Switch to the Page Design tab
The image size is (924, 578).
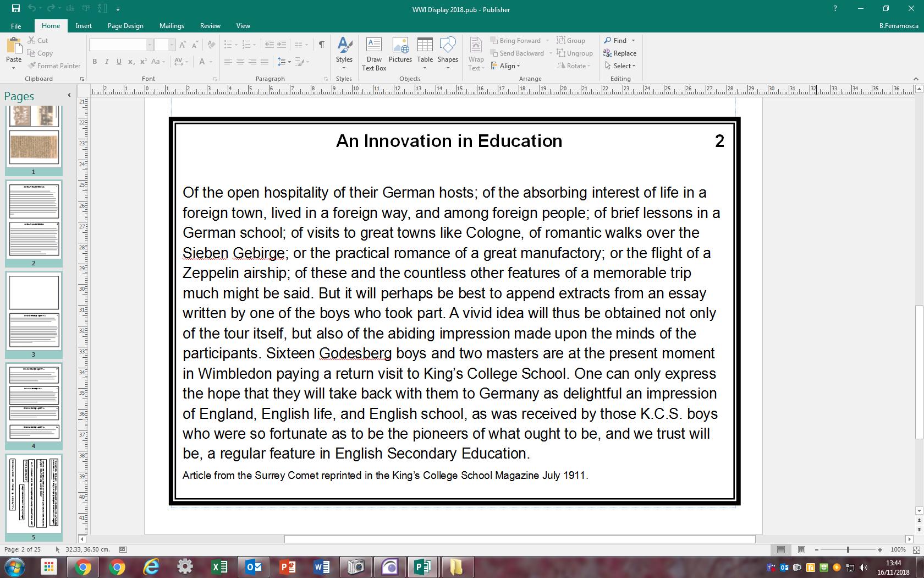pos(125,26)
